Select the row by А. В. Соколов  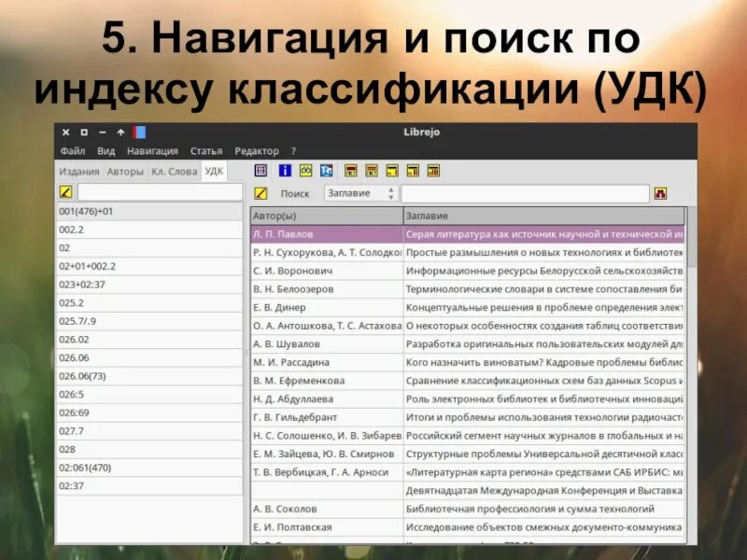click(x=468, y=509)
